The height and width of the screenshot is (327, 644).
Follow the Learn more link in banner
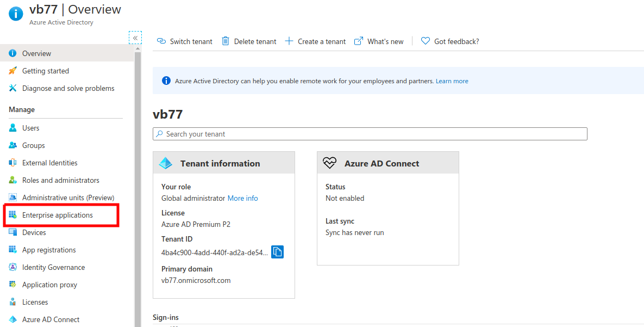click(x=452, y=81)
